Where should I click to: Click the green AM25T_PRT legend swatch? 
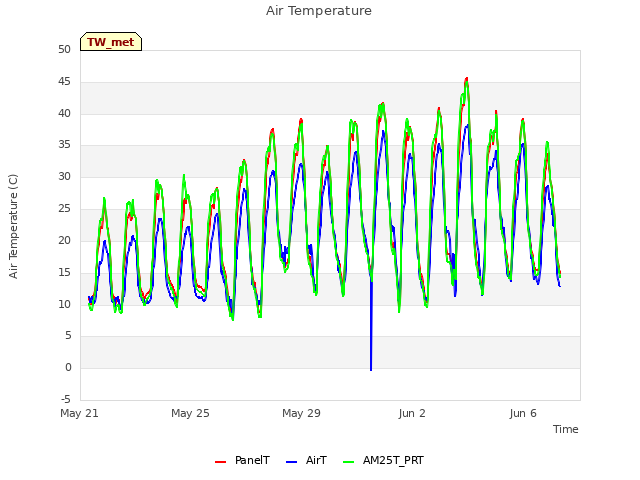tap(348, 462)
